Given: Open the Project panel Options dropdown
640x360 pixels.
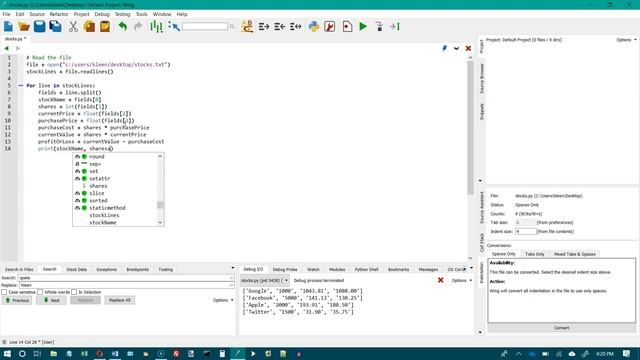Looking at the screenshot, I should 626,40.
